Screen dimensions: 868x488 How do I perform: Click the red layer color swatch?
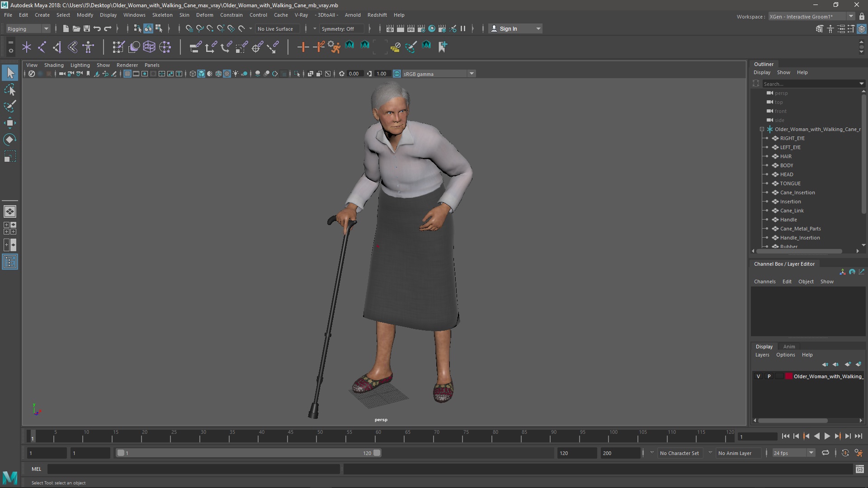point(789,376)
